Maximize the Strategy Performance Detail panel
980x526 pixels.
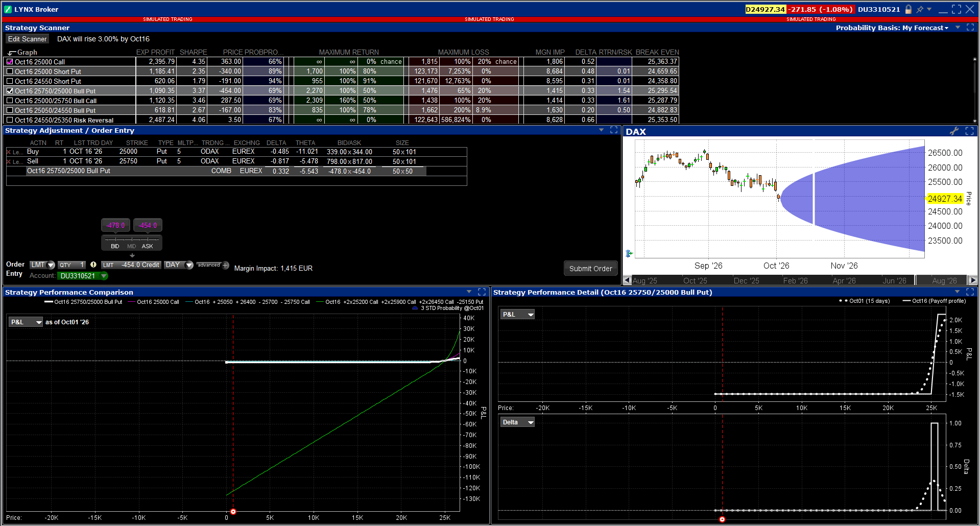pyautogui.click(x=970, y=292)
